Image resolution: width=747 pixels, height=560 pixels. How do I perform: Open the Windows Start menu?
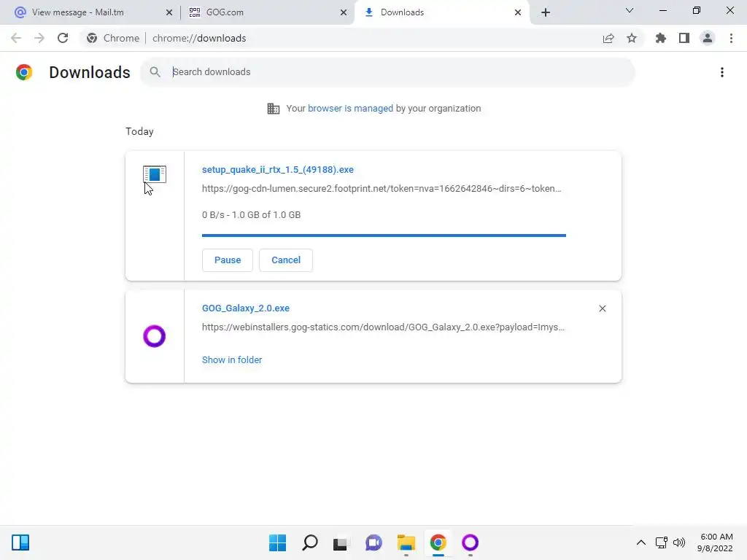tap(278, 542)
